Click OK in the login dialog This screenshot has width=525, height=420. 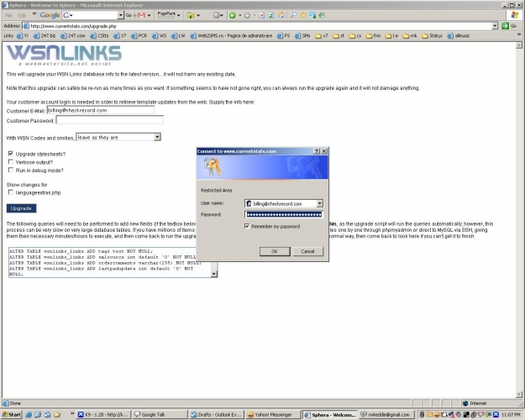pyautogui.click(x=274, y=251)
